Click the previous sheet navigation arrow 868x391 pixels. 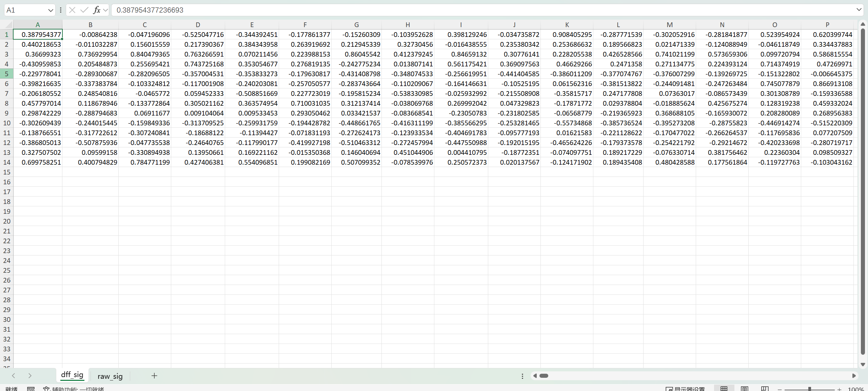tap(14, 375)
